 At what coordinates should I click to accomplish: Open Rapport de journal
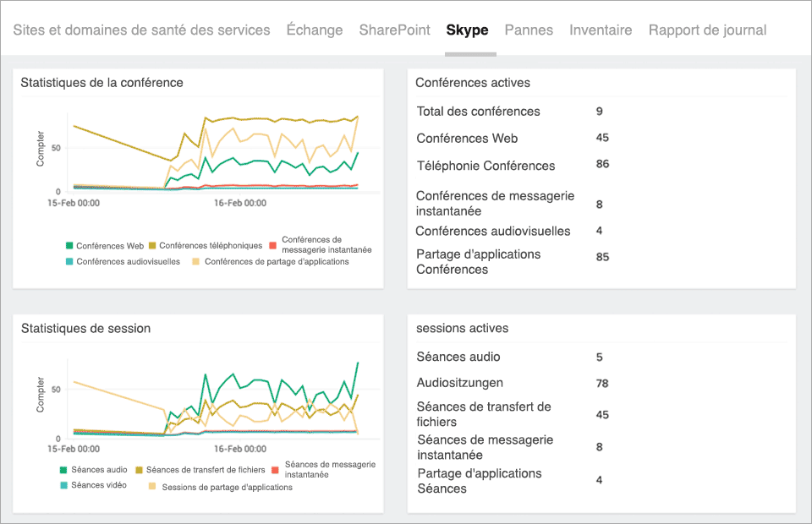click(x=707, y=30)
